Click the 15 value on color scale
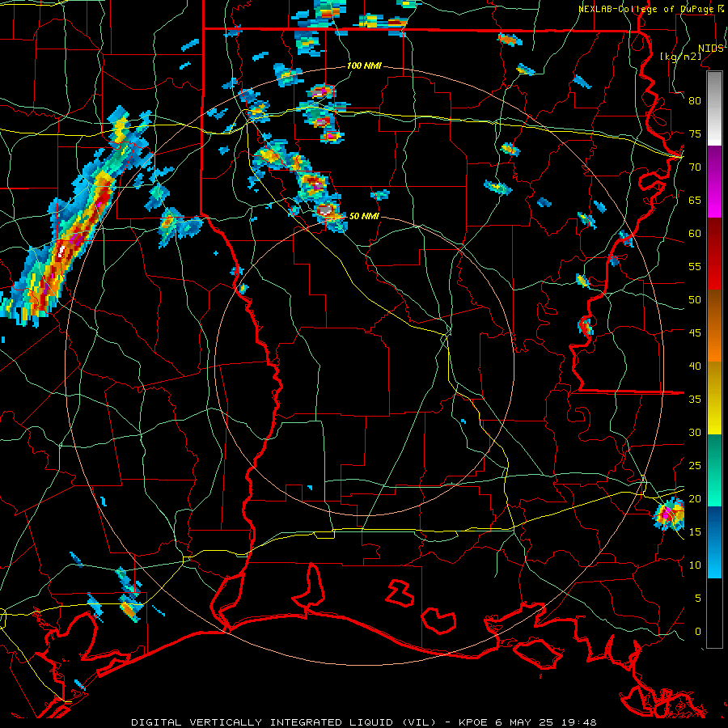The width and height of the screenshot is (728, 728). [x=695, y=532]
